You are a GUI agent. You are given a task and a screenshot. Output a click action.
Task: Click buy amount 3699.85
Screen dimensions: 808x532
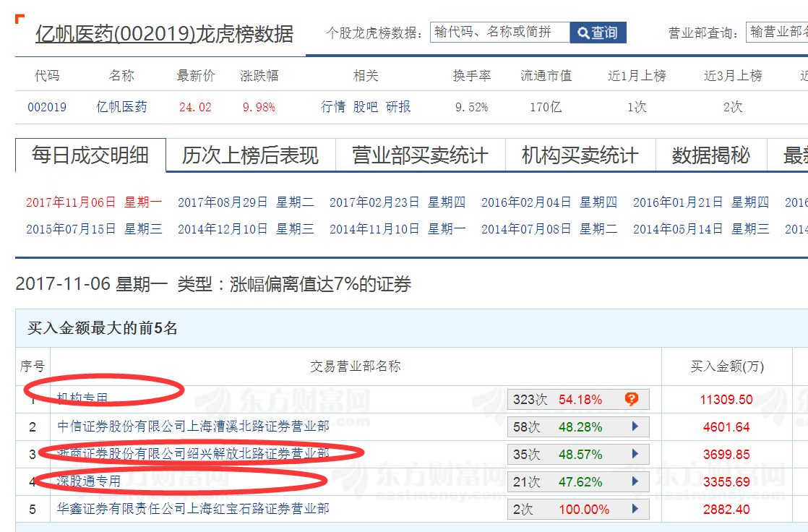tap(726, 454)
